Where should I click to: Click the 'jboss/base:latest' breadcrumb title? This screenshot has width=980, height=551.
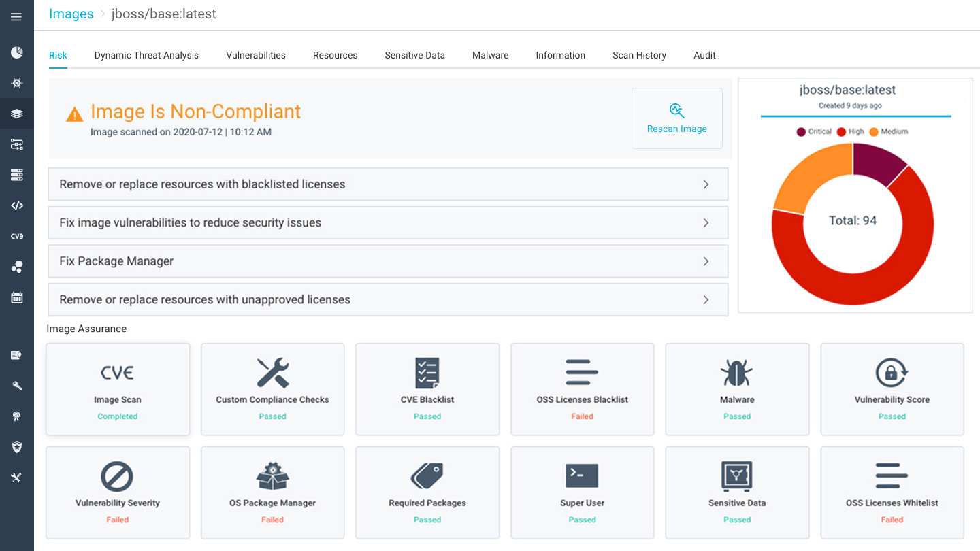(x=164, y=14)
